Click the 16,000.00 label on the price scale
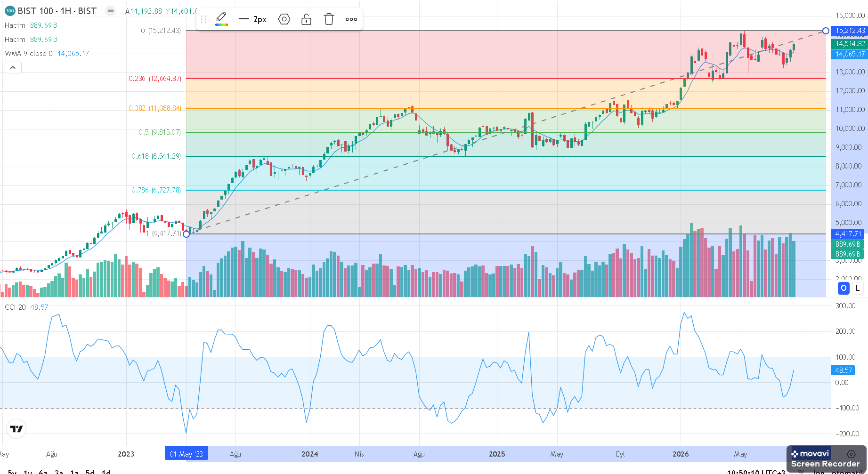 click(x=850, y=16)
